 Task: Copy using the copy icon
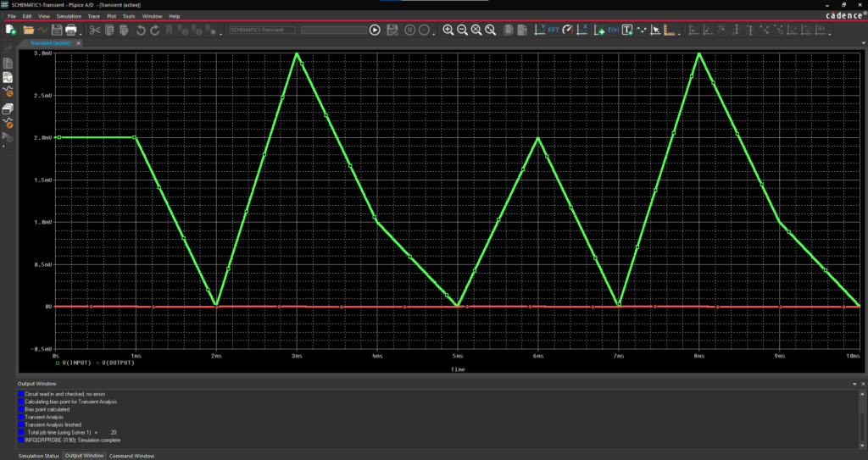[x=109, y=30]
